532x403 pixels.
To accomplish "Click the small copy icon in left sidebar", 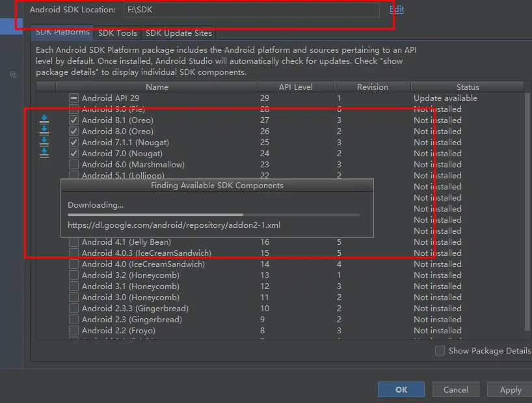I will pos(13,74).
